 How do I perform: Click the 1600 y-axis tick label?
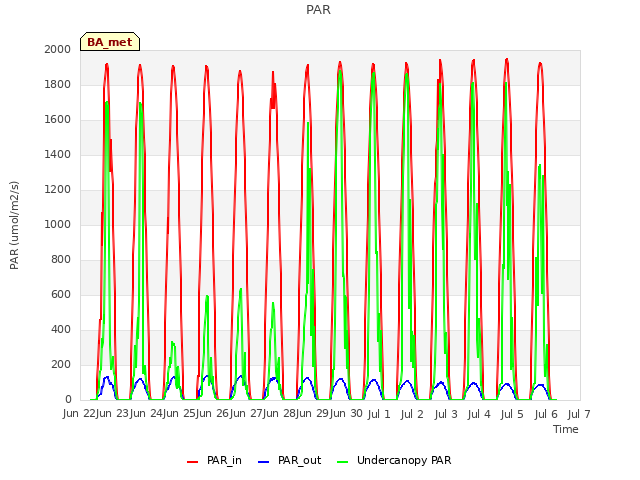click(58, 120)
